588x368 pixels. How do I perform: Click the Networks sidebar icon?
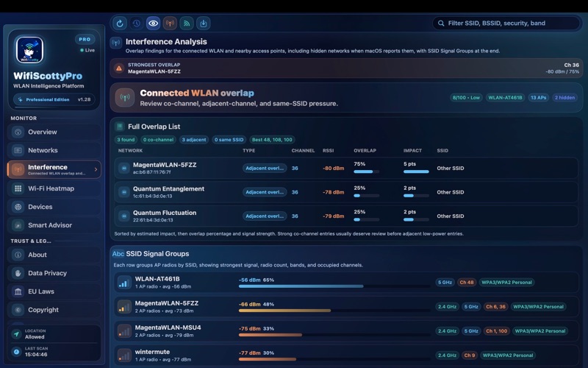18,150
